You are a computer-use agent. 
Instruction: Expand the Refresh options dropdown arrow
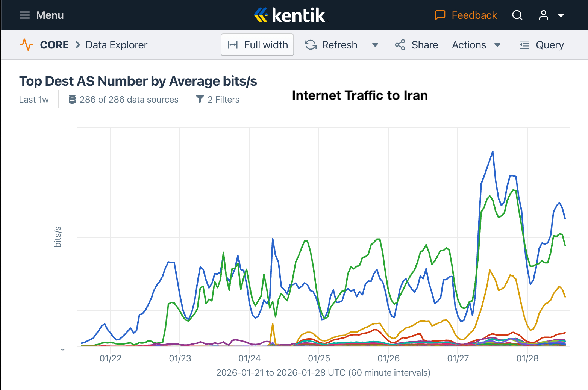(375, 45)
